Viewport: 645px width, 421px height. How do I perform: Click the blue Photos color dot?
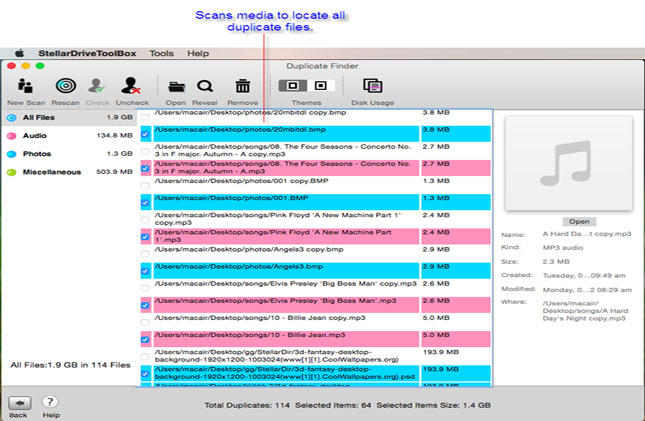tap(12, 154)
